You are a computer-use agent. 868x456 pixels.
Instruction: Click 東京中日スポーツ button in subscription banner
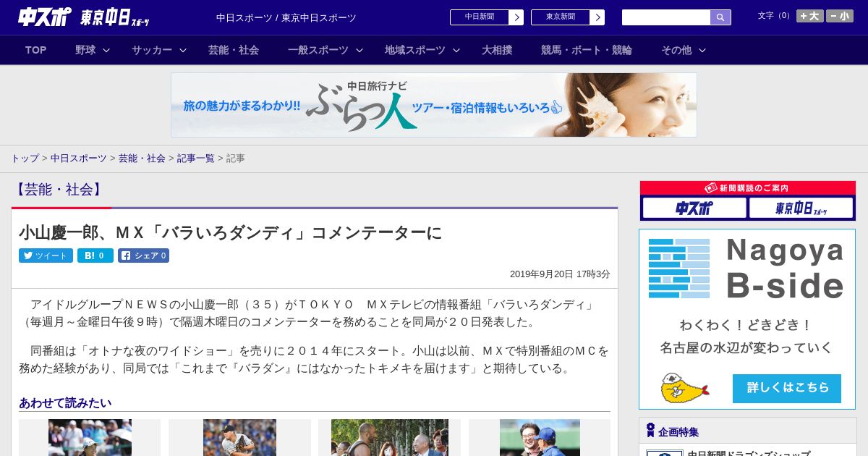click(x=801, y=208)
